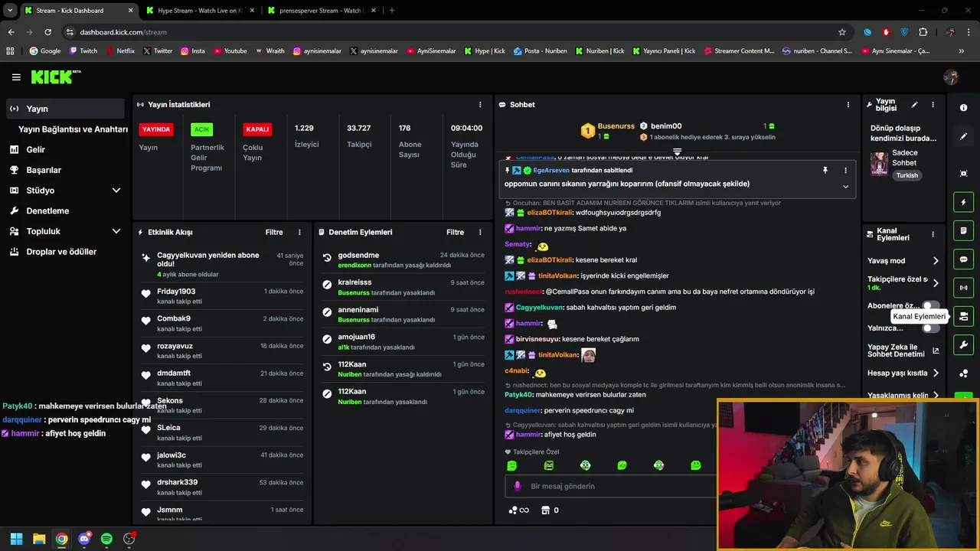Click the Kick logo
980x551 pixels.
point(55,77)
